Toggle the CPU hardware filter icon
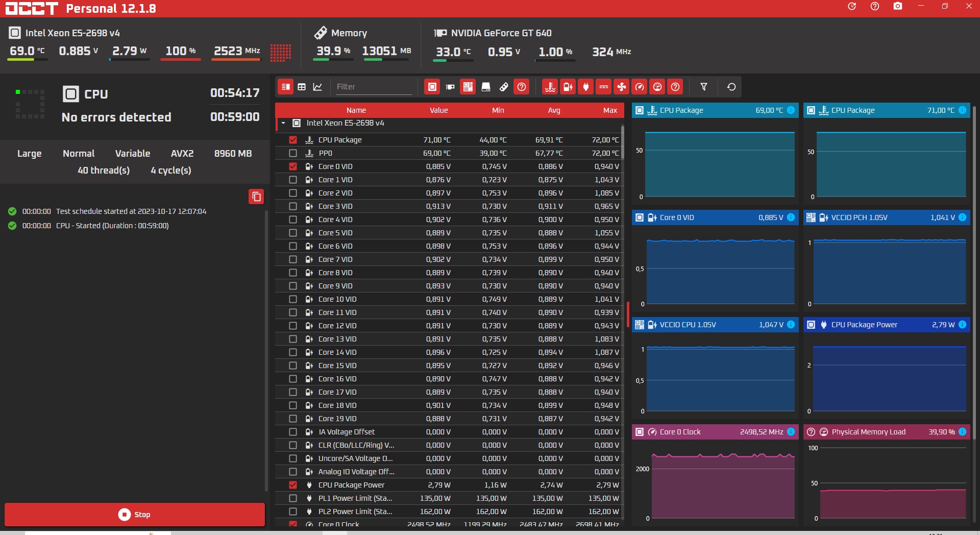 [432, 87]
